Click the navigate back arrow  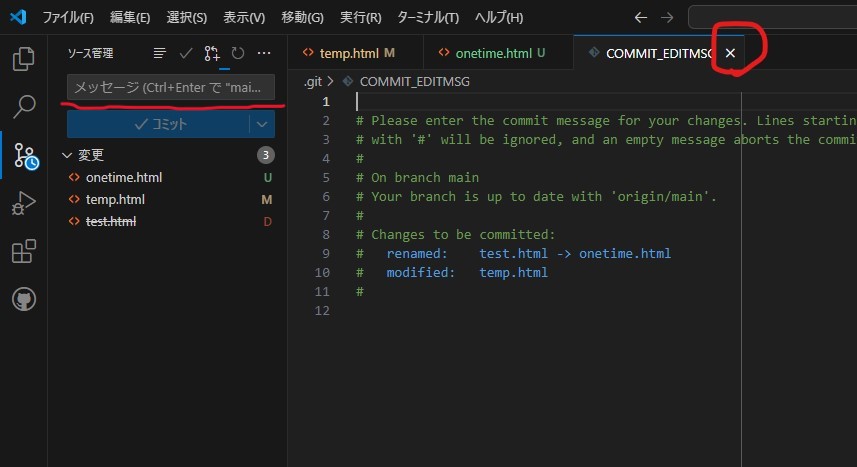pyautogui.click(x=641, y=17)
